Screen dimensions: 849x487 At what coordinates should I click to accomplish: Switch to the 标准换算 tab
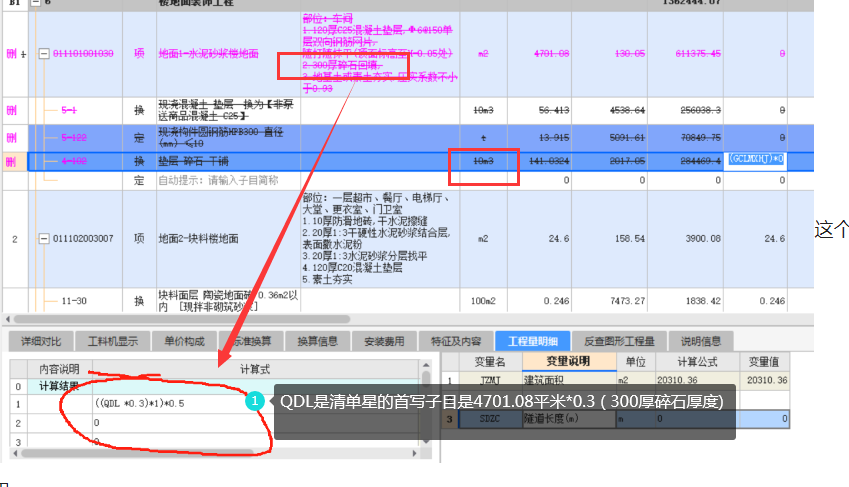point(251,341)
